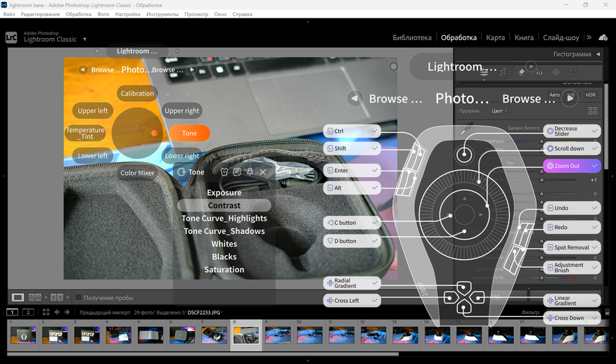Open the Masking tool circle icon
Image resolution: width=616 pixels, height=364 pixels.
tap(556, 72)
